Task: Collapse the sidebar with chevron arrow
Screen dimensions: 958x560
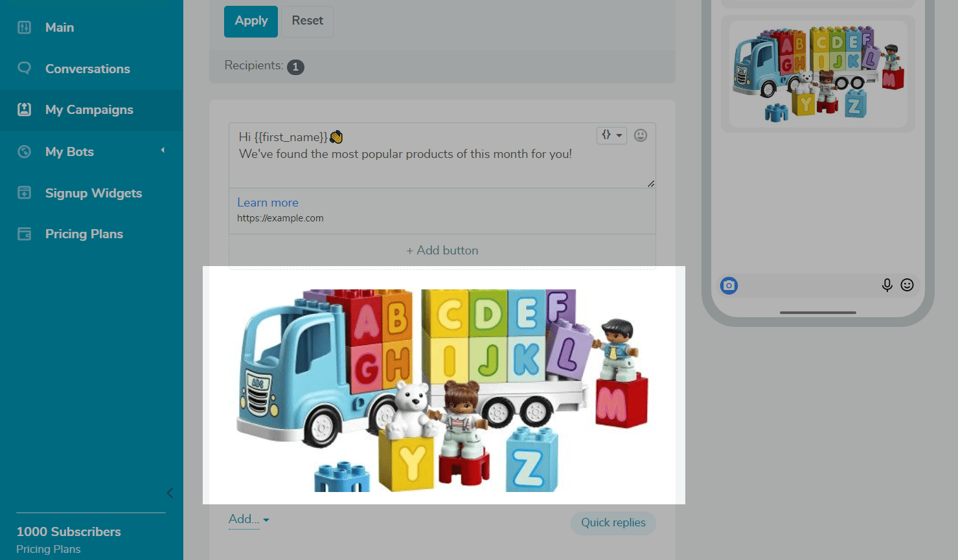Action: point(170,493)
